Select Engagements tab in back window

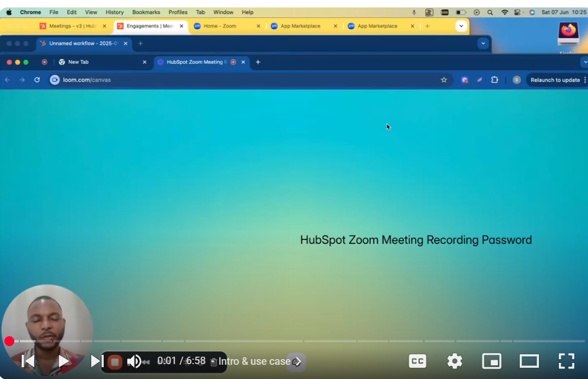tap(150, 26)
